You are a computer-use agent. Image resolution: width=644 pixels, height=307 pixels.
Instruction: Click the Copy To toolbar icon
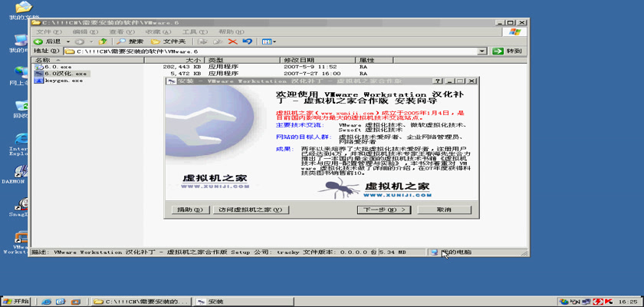(x=218, y=41)
